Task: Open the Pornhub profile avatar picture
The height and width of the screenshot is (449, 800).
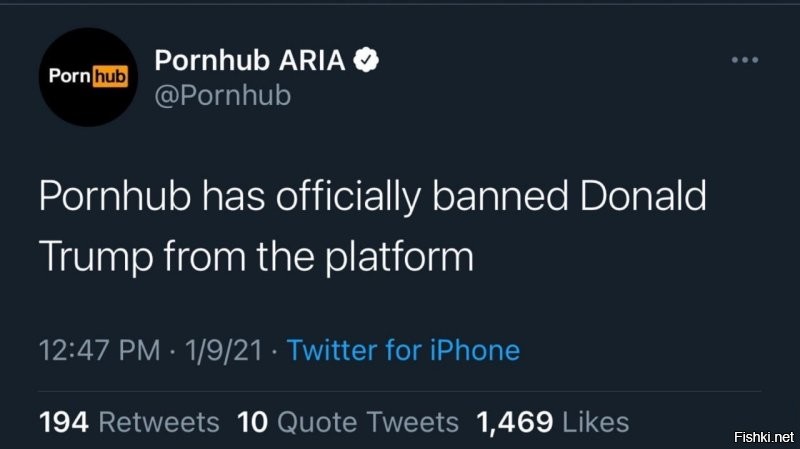Action: click(88, 77)
